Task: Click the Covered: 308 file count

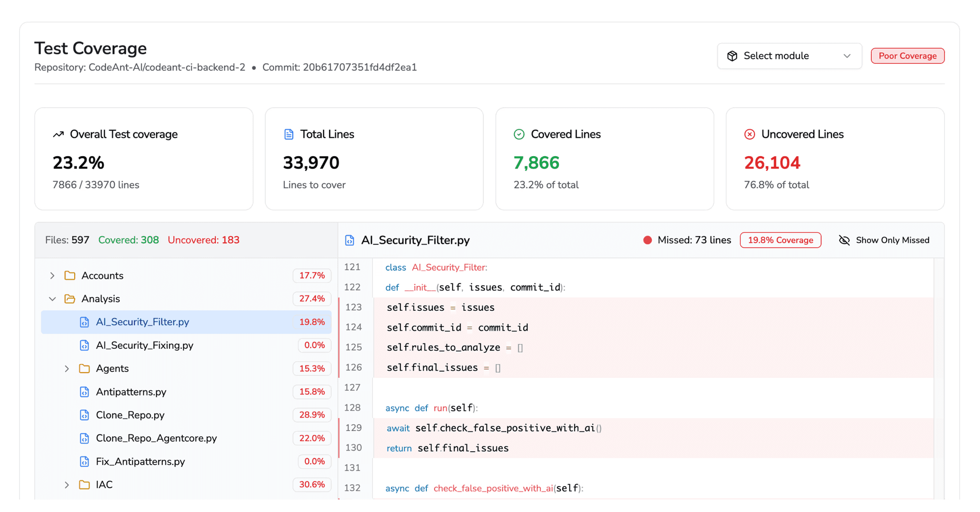Action: (x=128, y=240)
